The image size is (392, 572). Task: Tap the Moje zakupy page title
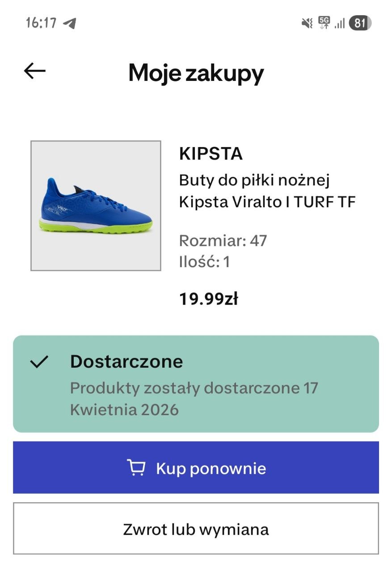(x=196, y=73)
